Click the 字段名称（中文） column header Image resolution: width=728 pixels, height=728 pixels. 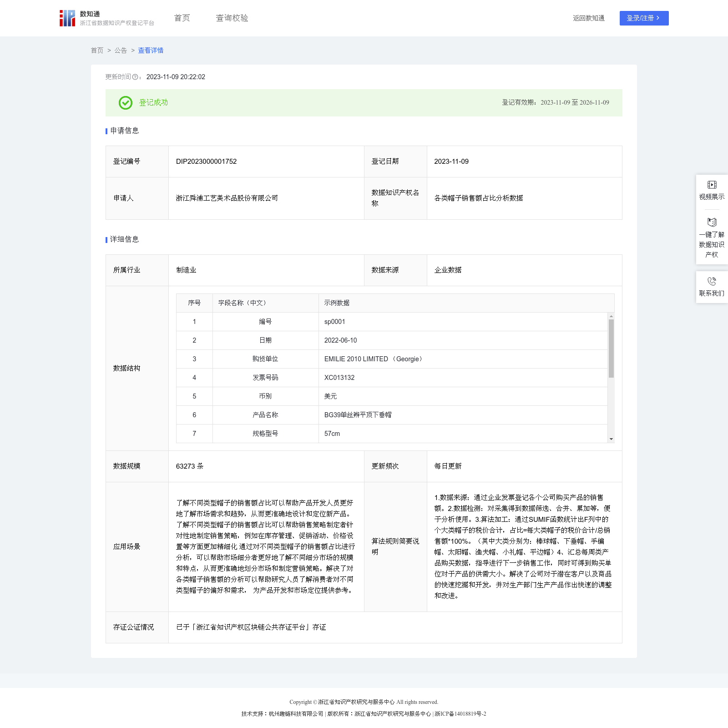coord(243,303)
